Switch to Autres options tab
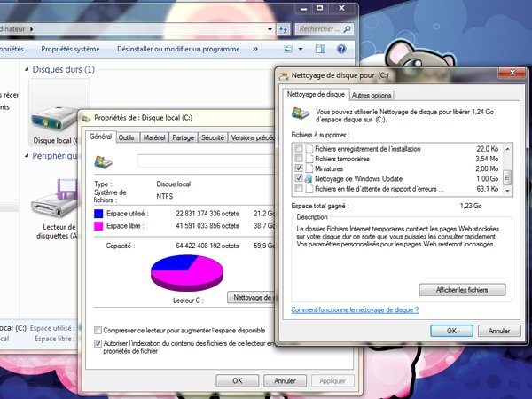Viewport: 532px width, 399px height. 372,96
